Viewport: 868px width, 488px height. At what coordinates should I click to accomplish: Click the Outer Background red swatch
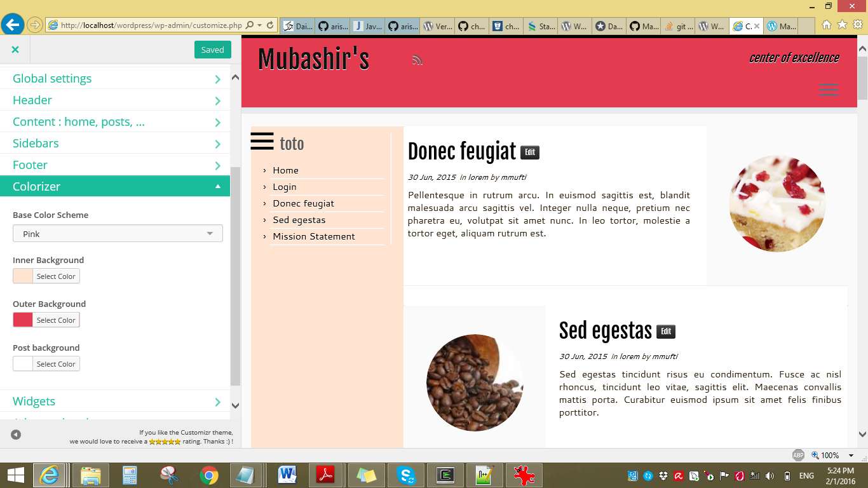[23, 320]
